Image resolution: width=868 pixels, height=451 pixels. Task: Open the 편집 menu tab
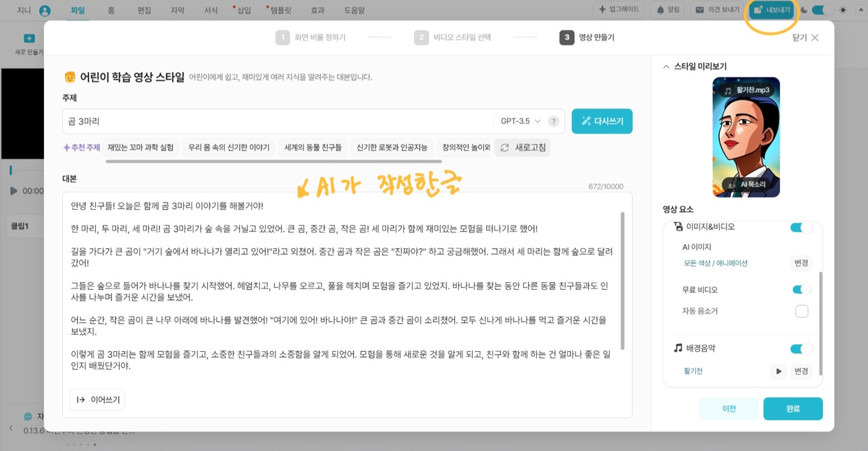[144, 10]
